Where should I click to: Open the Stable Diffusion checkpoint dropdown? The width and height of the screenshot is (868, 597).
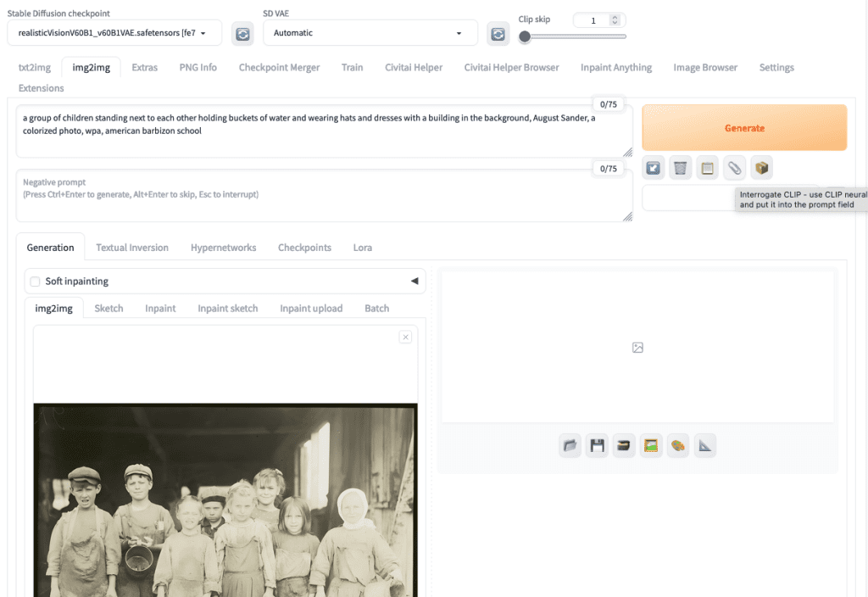(x=114, y=32)
